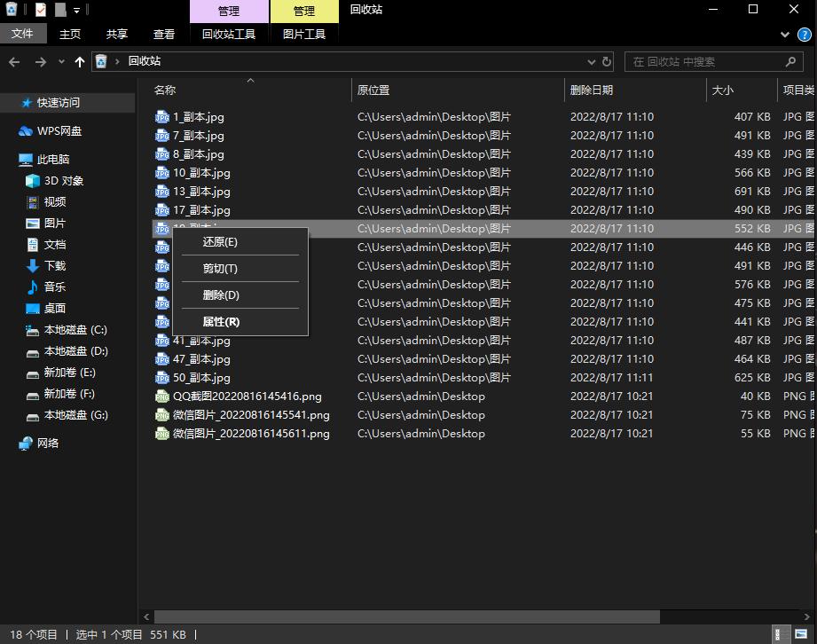Click the 回收站 address bar path
This screenshot has height=644, width=817.
pyautogui.click(x=145, y=61)
